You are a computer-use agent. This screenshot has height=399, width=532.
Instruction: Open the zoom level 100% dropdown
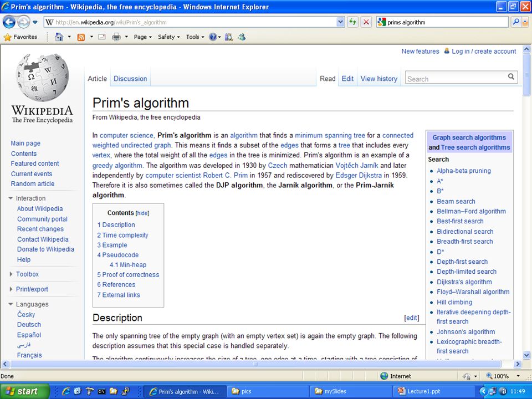(518, 376)
